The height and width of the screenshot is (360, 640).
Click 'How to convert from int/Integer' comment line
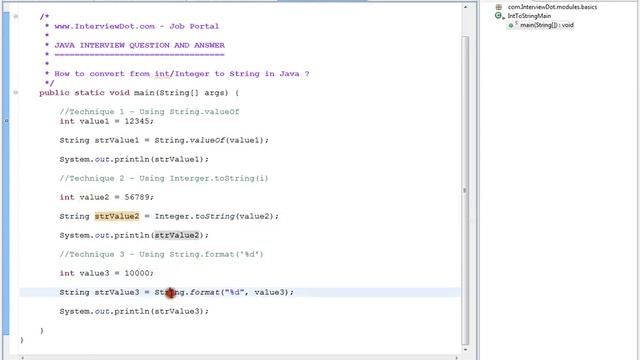[182, 74]
